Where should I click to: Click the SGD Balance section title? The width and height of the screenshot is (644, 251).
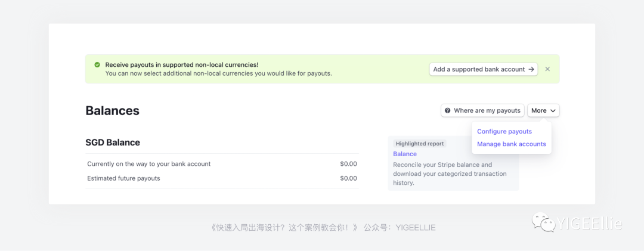point(113,142)
